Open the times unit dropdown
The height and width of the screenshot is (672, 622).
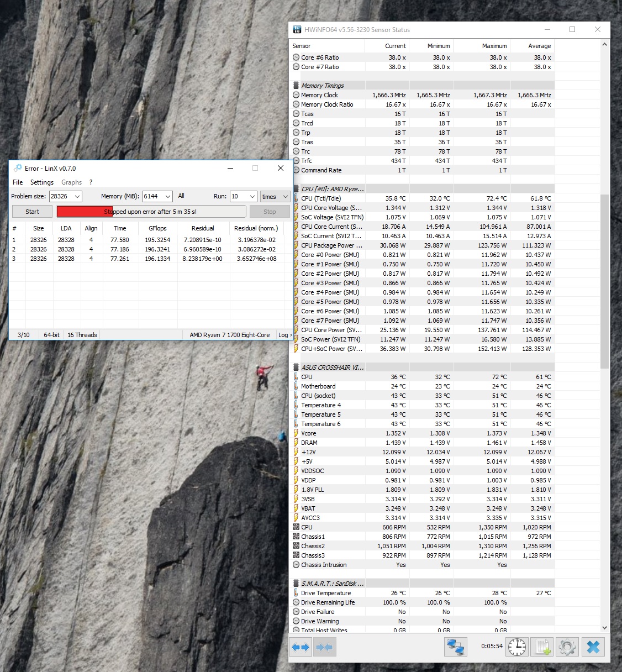click(285, 197)
